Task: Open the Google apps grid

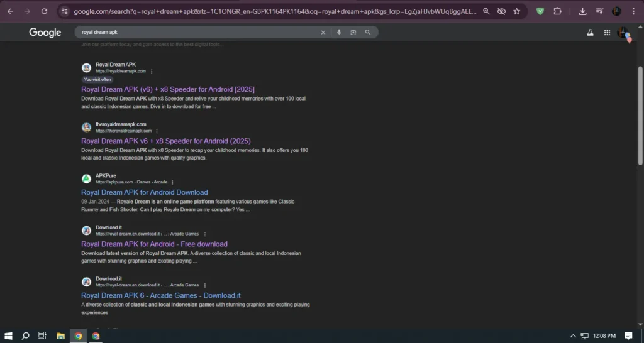Action: [607, 33]
